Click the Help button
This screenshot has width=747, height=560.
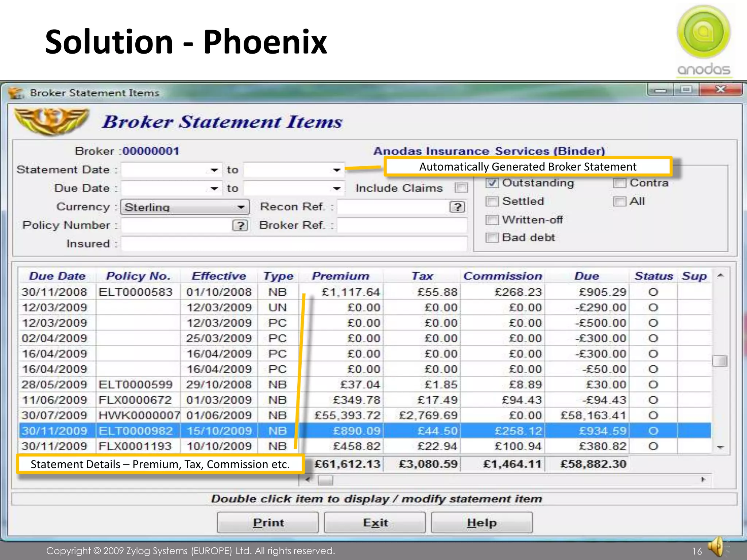(x=482, y=522)
